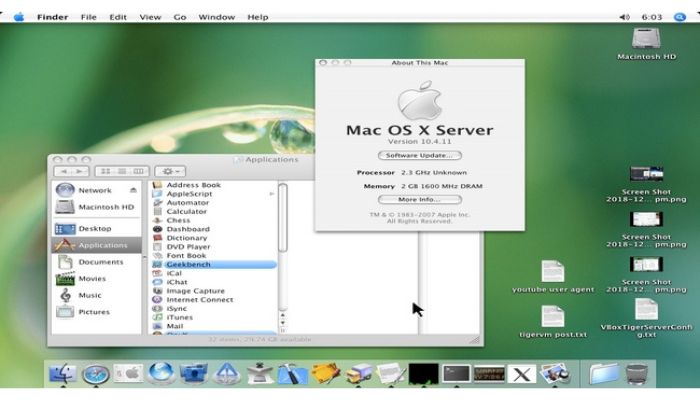This screenshot has width=700, height=400.
Task: Select Movies in Finder sidebar
Action: [x=96, y=279]
